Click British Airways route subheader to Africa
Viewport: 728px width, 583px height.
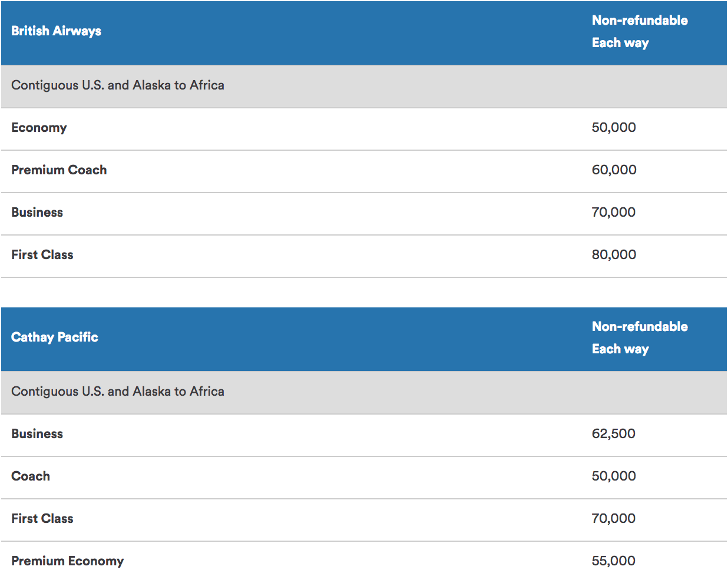[x=118, y=85]
